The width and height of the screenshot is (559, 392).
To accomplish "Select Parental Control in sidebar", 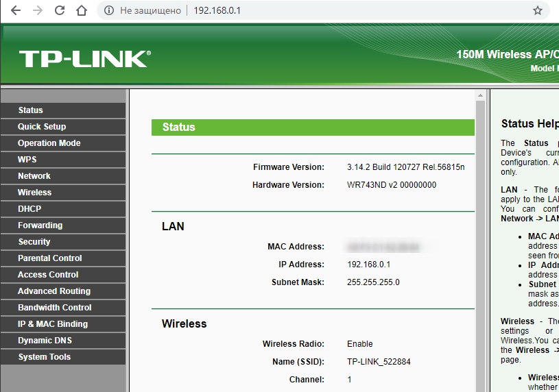I will pos(62,258).
